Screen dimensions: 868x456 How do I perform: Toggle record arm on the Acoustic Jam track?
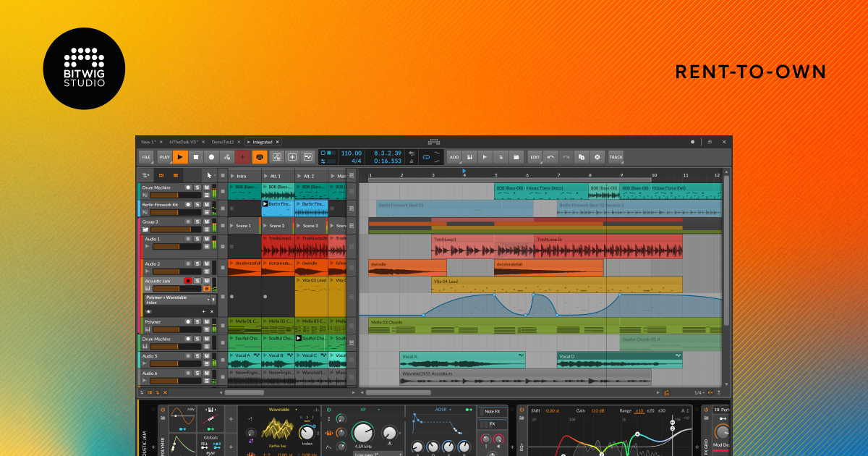[x=188, y=281]
